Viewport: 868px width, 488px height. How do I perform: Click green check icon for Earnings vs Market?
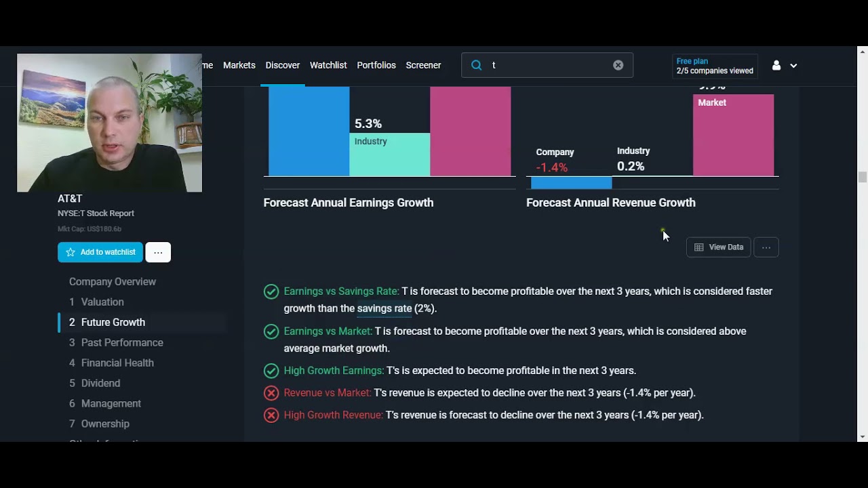[x=271, y=331]
